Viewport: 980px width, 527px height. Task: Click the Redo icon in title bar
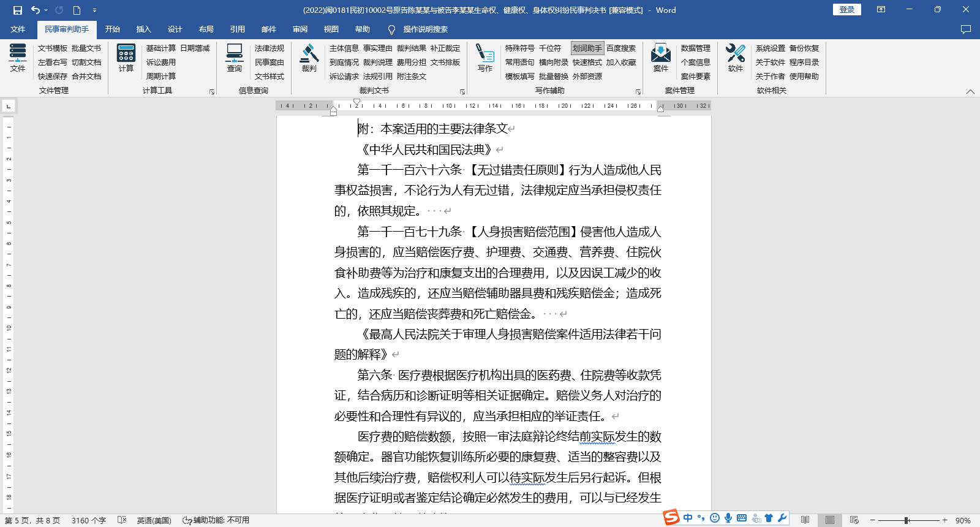pos(59,10)
